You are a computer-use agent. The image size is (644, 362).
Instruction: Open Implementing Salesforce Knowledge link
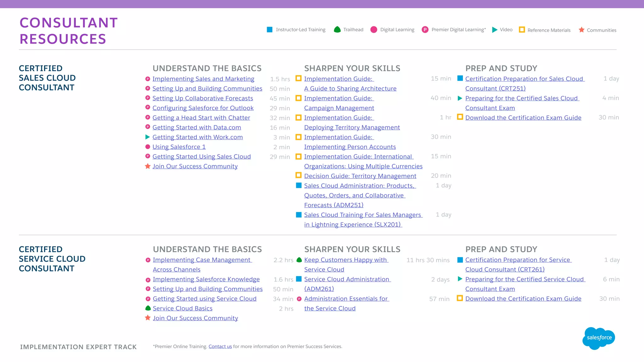pyautogui.click(x=206, y=279)
